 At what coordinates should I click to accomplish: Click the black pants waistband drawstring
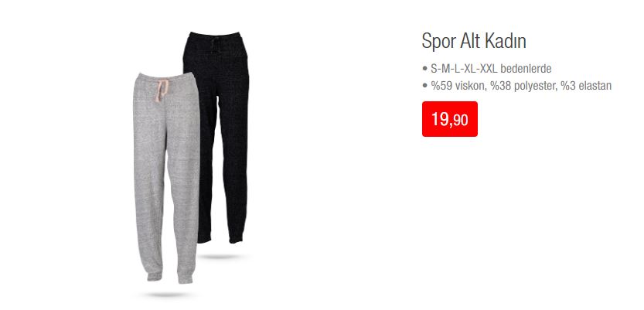pos(214,45)
